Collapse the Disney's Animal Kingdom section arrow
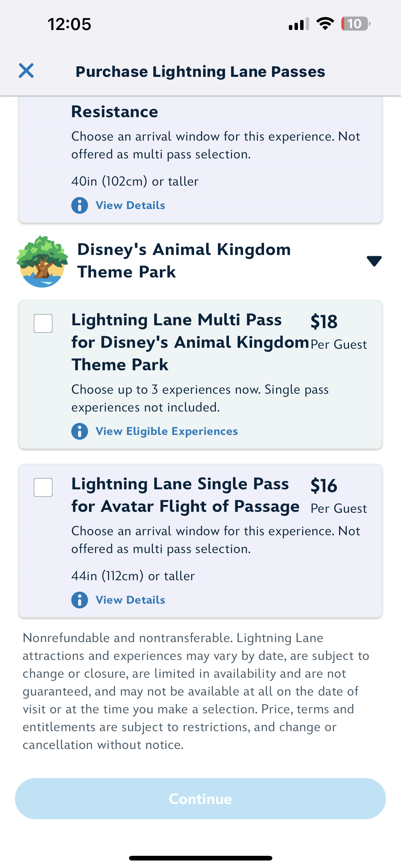 [374, 261]
